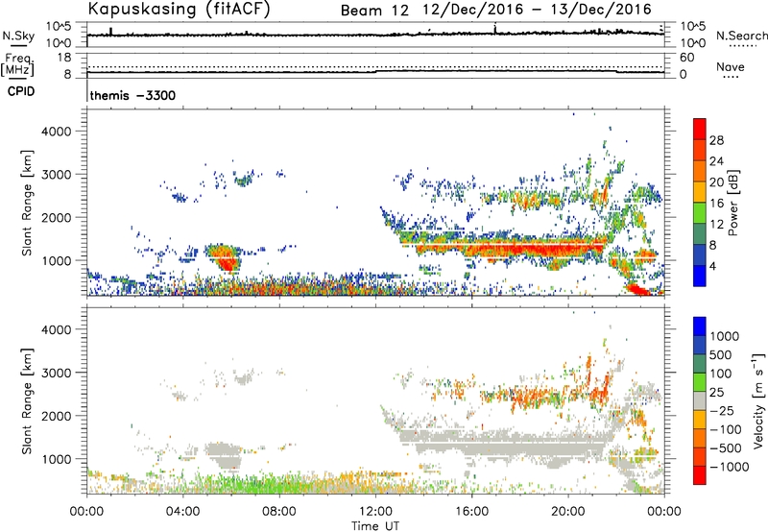Click the '25' velocity colorbar label

[x=717, y=392]
